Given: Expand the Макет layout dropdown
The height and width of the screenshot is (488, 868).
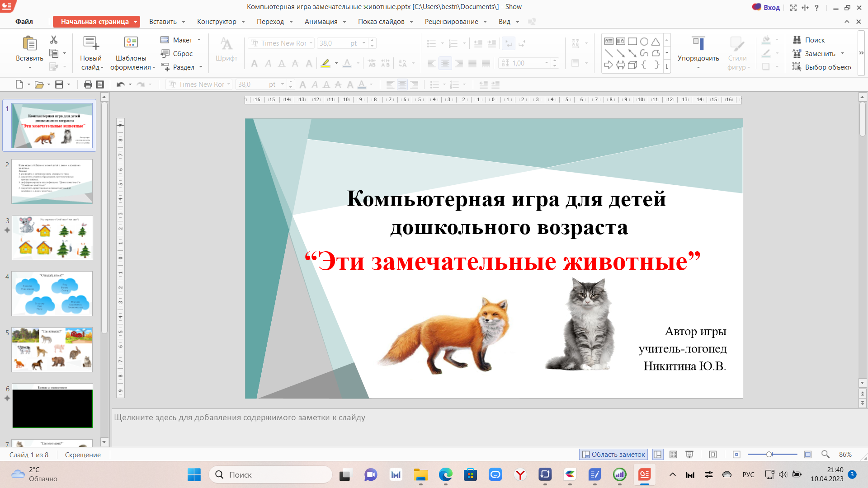Looking at the screenshot, I should point(198,40).
